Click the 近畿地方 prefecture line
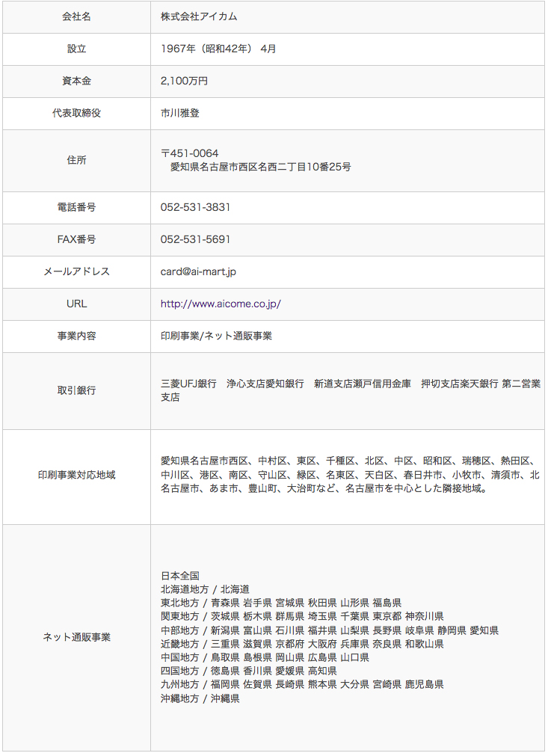The image size is (548, 756). coord(302,644)
